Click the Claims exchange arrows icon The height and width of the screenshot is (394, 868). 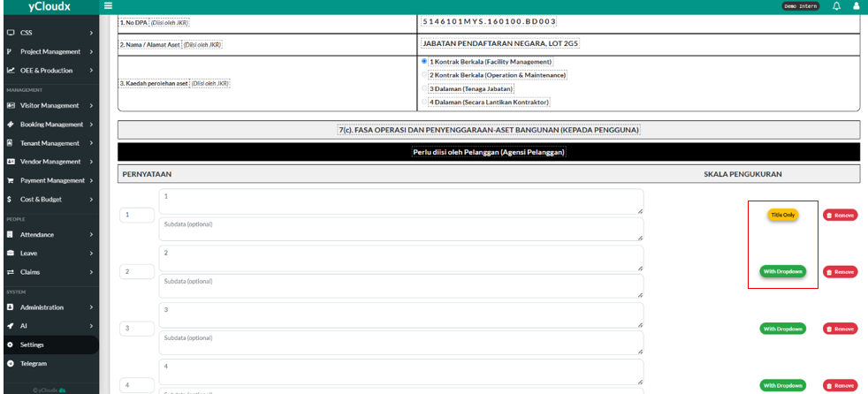point(10,272)
